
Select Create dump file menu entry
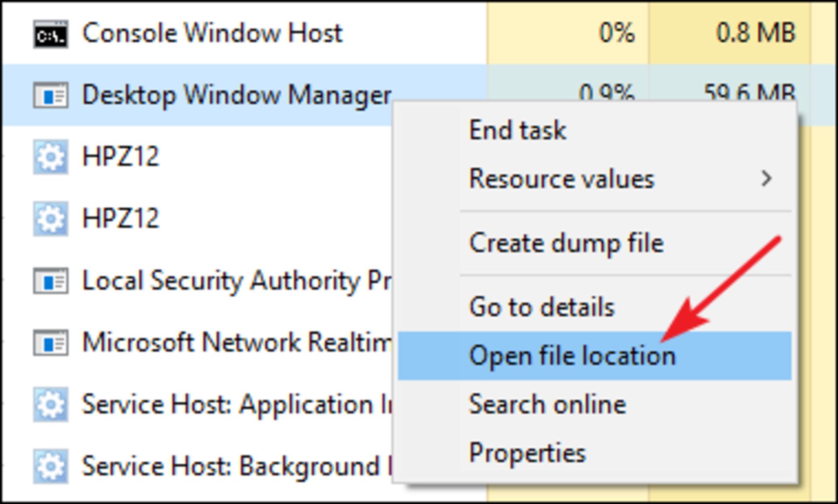(x=566, y=243)
